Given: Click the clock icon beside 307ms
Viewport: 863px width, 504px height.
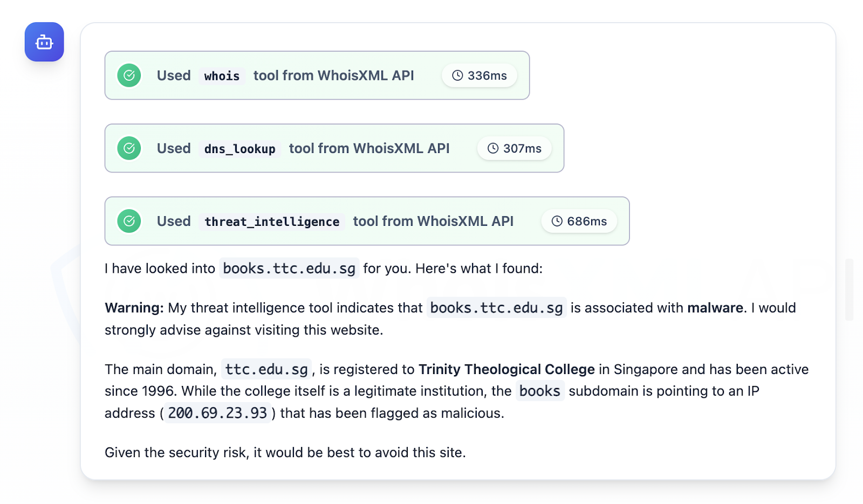Looking at the screenshot, I should tap(493, 148).
